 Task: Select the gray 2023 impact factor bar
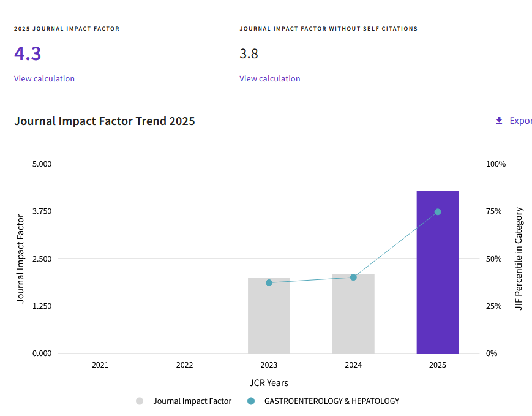point(269,316)
